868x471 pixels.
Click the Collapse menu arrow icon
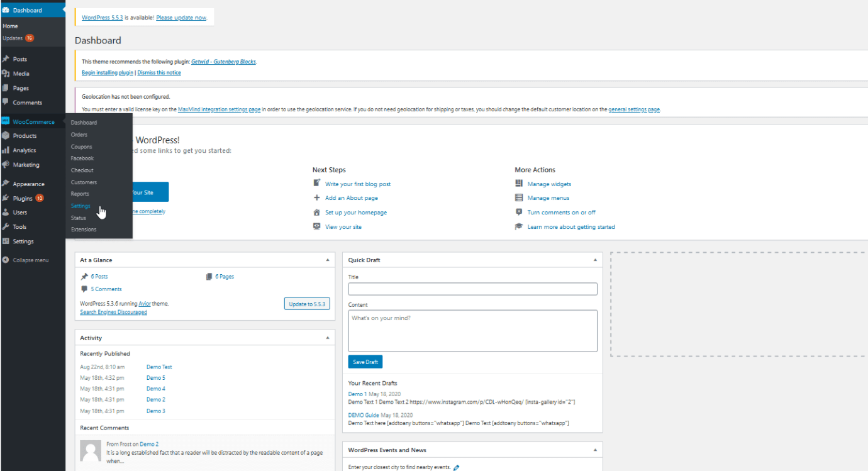(x=6, y=260)
